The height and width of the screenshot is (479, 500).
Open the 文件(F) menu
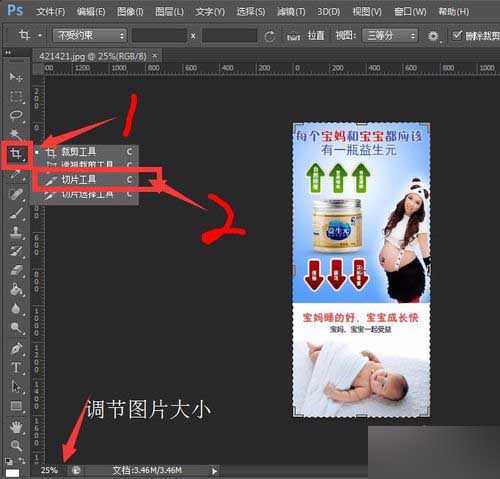point(50,12)
